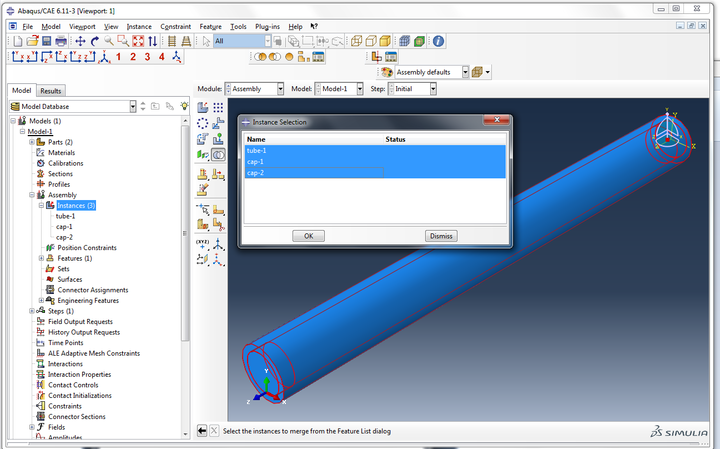Viewport: 720px width, 449px height.
Task: Open the Create Datum CSYS tool
Action: [218, 259]
